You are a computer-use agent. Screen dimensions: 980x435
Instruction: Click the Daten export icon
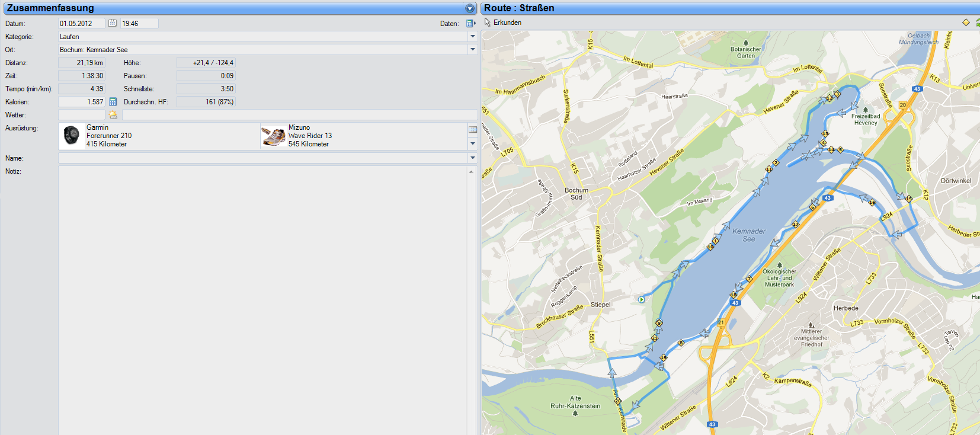coord(470,24)
